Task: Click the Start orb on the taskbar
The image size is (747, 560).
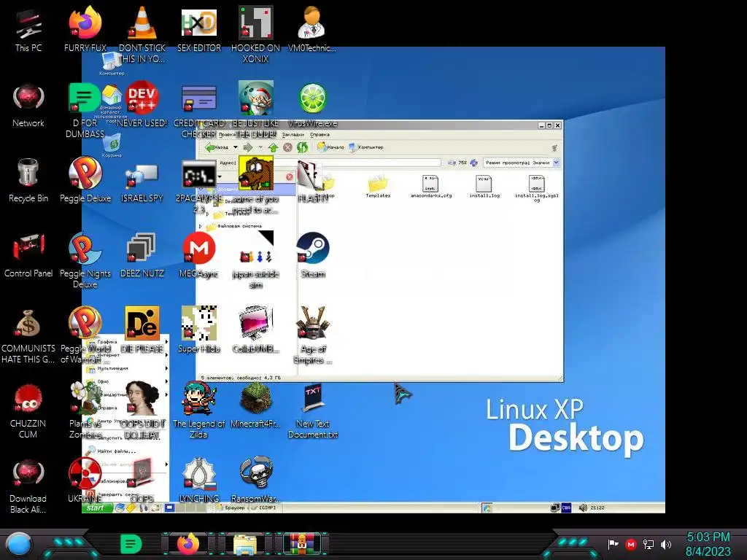Action: tap(19, 544)
